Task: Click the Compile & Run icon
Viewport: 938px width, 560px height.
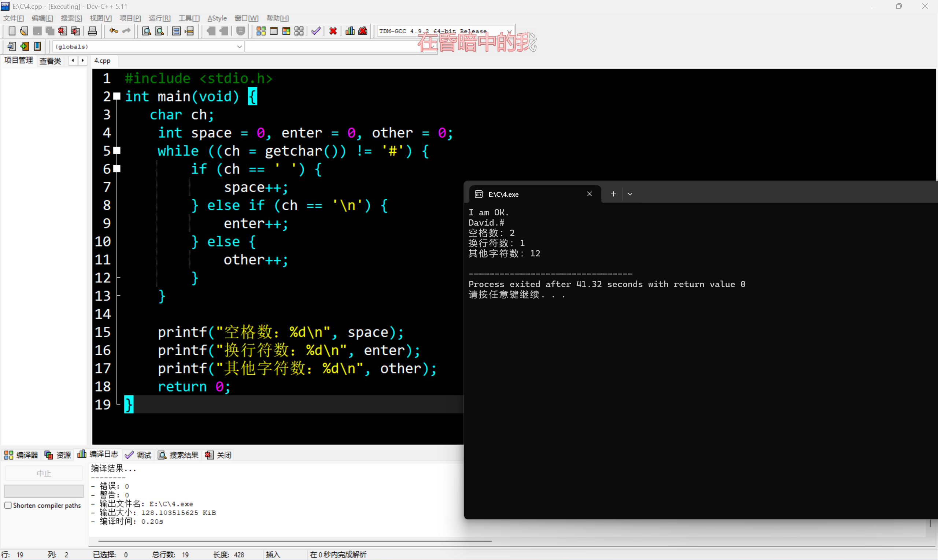Action: coord(286,31)
